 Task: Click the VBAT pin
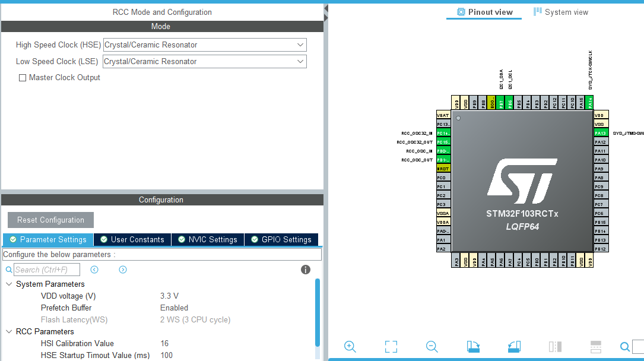click(443, 115)
